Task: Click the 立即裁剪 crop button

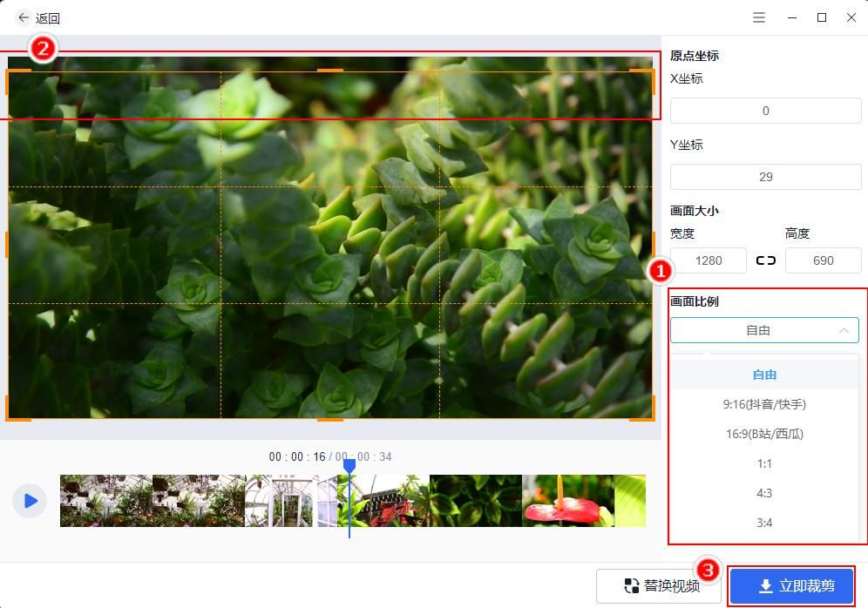Action: point(790,586)
